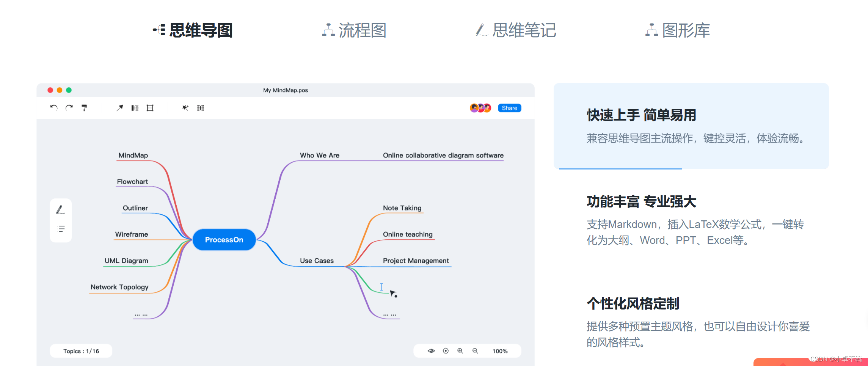
Task: Go to the 图形库 tab
Action: (678, 30)
